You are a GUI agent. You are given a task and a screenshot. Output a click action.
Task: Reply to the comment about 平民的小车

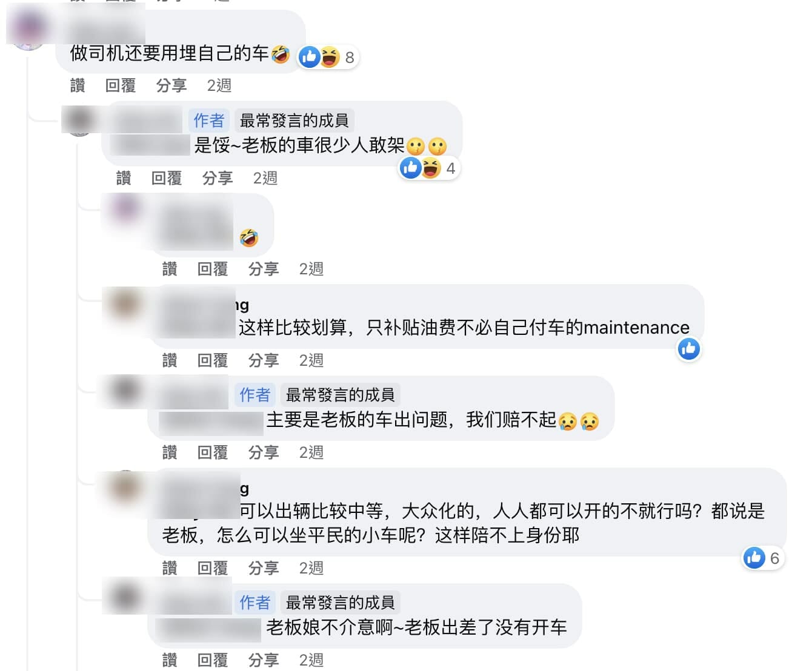pos(213,568)
